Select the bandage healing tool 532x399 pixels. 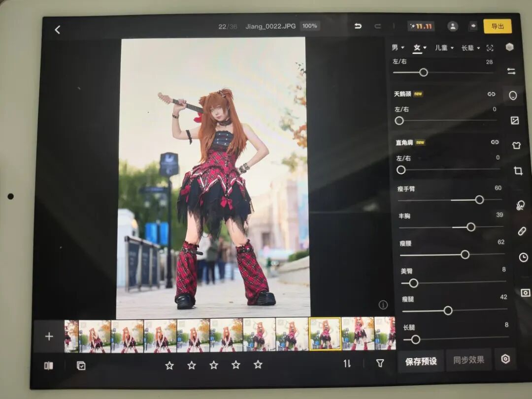click(522, 231)
